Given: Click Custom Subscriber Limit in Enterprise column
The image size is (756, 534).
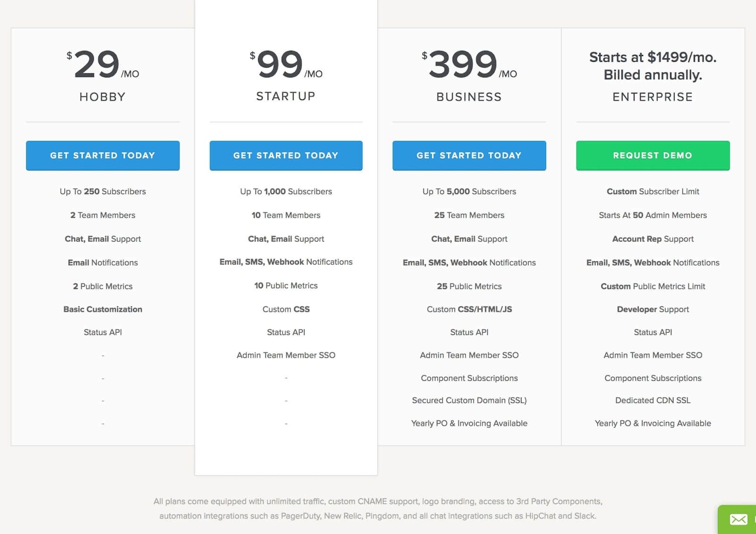Looking at the screenshot, I should [x=653, y=191].
